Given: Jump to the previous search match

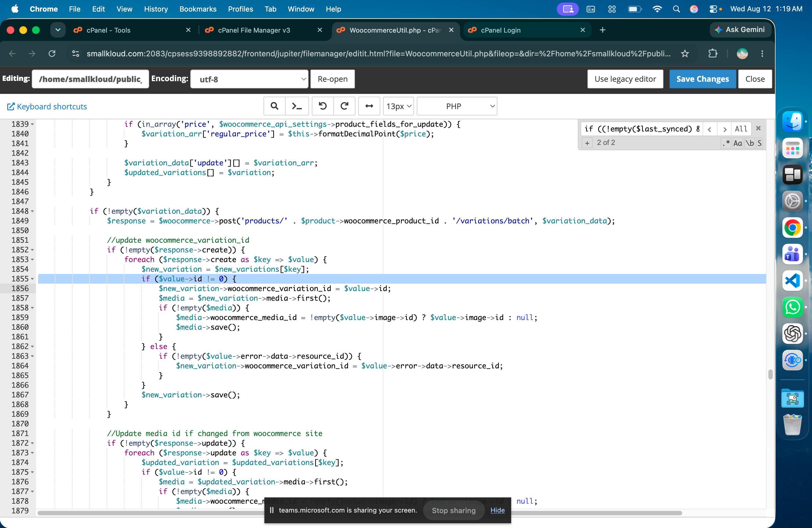Looking at the screenshot, I should pos(710,129).
